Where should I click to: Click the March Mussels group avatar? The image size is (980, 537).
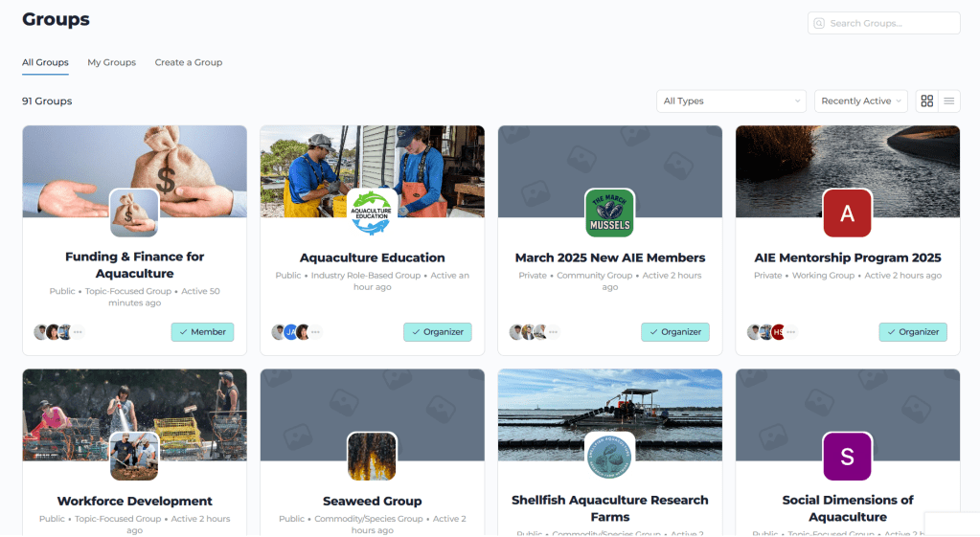coord(609,213)
